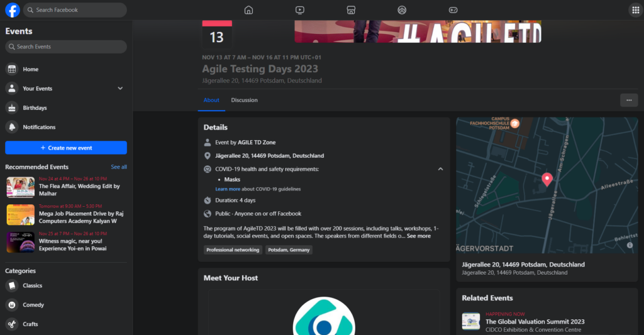The height and width of the screenshot is (335, 644).
Task: Open the three-dots more options menu
Action: pyautogui.click(x=629, y=101)
